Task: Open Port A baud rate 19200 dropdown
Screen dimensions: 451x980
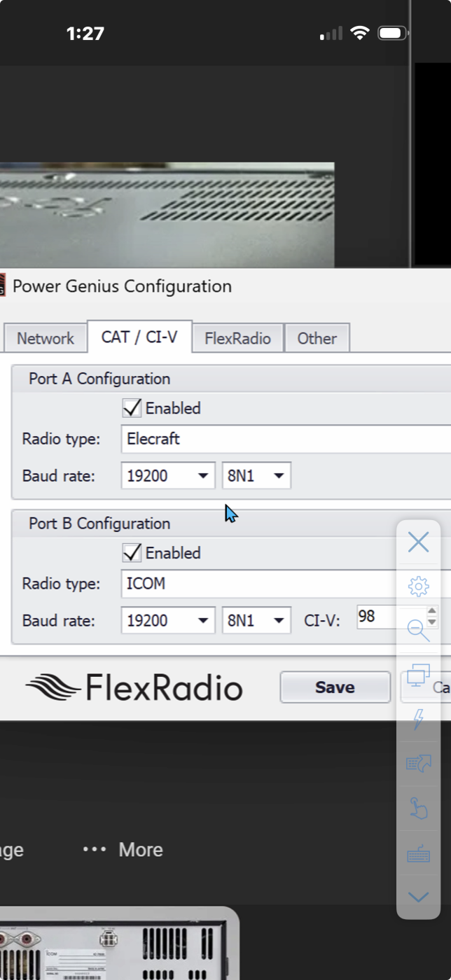Action: tap(168, 476)
